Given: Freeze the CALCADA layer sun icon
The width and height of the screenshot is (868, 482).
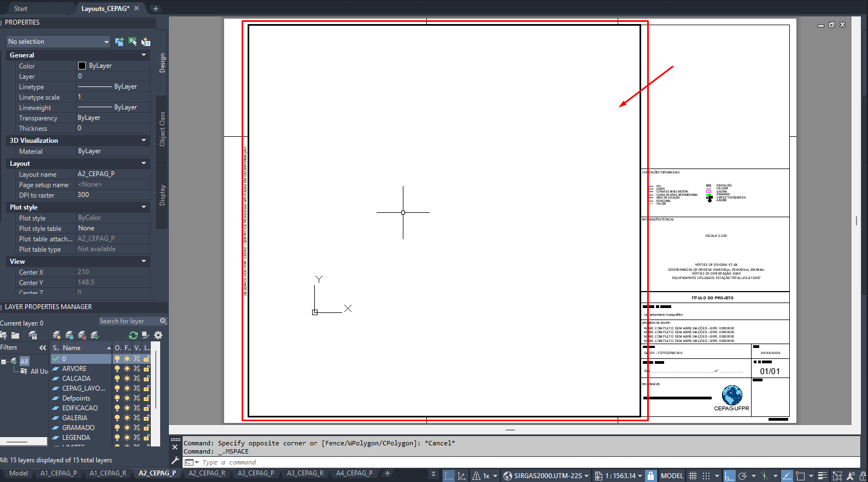Looking at the screenshot, I should coord(127,379).
